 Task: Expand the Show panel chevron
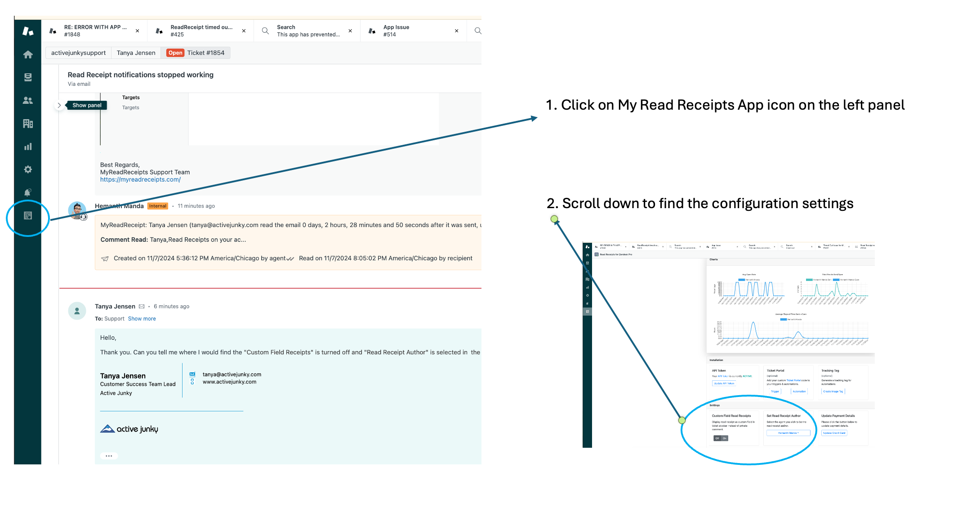click(59, 105)
